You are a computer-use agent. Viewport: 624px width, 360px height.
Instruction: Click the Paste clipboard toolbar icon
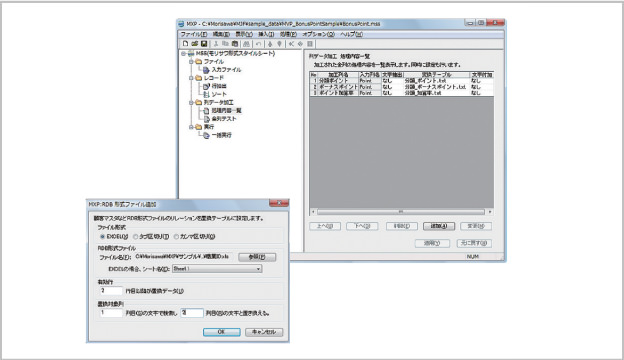(235, 44)
